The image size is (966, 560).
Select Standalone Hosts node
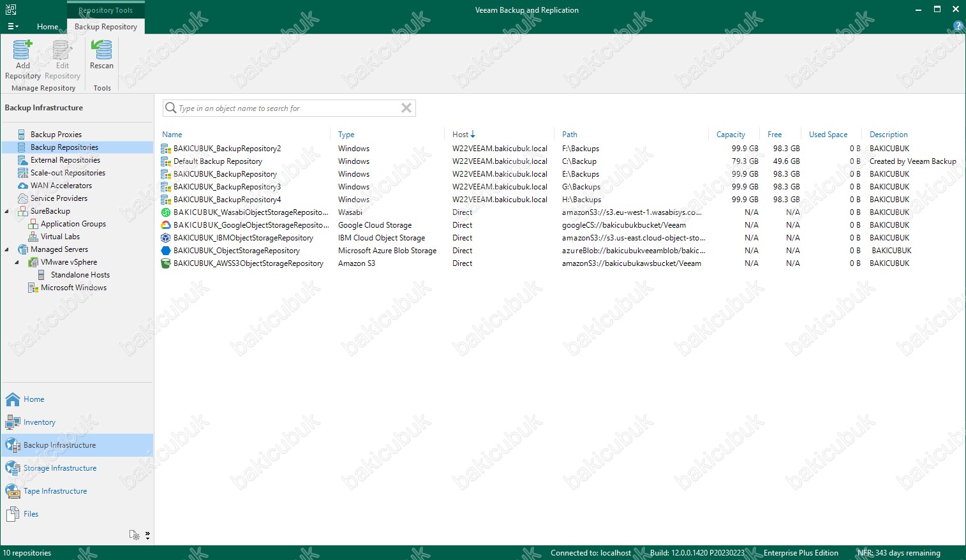[80, 275]
